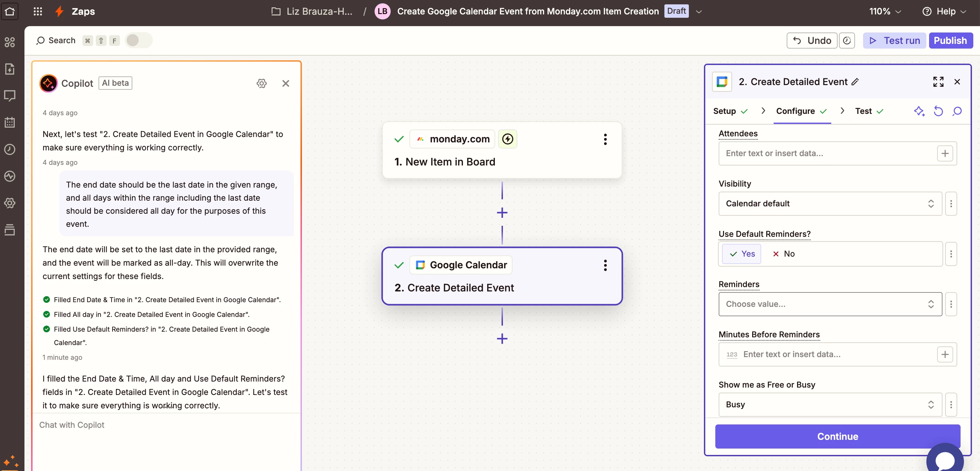
Task: Click the search fields icon in panel
Action: pos(957,111)
